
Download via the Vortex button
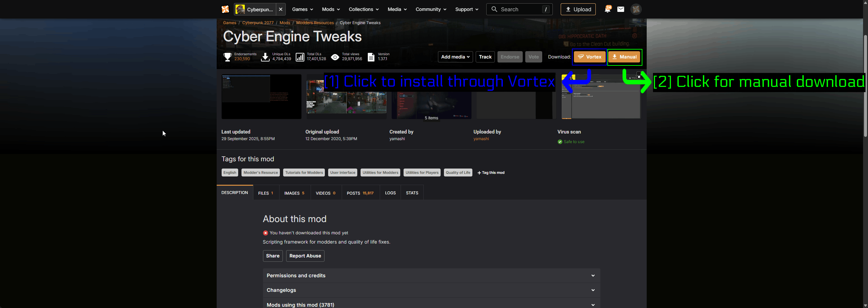point(589,57)
